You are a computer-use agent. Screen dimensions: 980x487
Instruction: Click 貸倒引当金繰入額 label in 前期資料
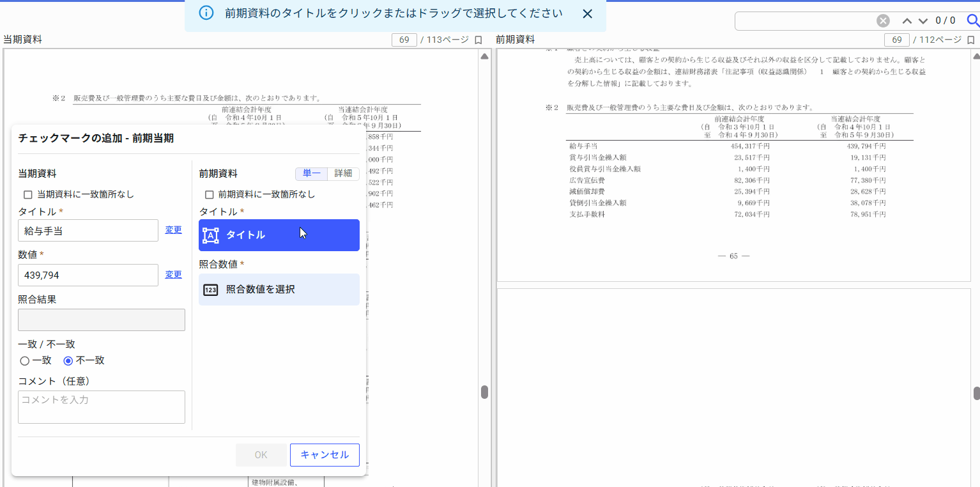597,203
